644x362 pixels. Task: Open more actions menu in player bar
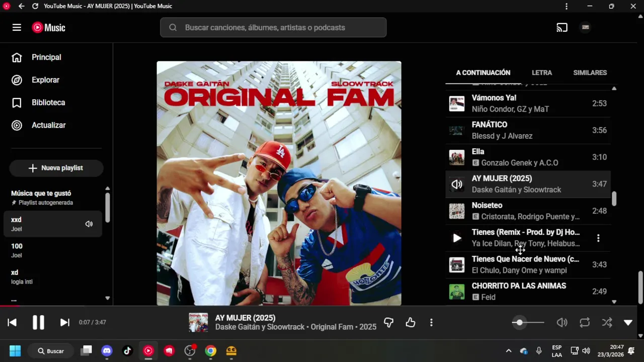(431, 322)
